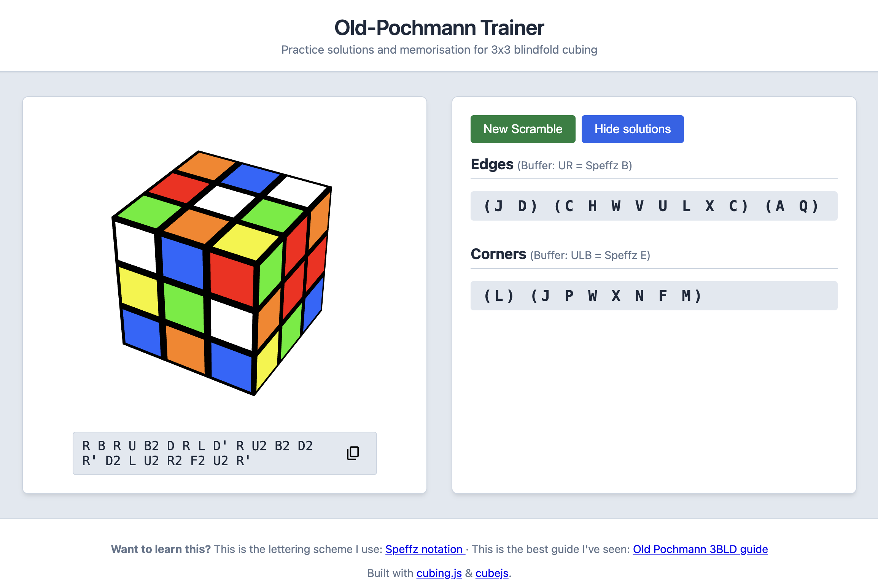The image size is (878, 588).
Task: Hide the solutions
Action: [x=632, y=129]
